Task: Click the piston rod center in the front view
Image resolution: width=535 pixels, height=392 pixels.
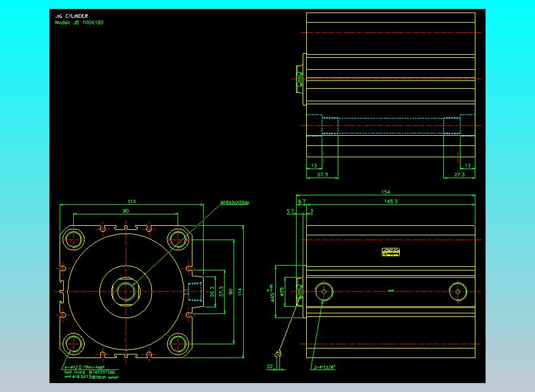Action: [126, 292]
